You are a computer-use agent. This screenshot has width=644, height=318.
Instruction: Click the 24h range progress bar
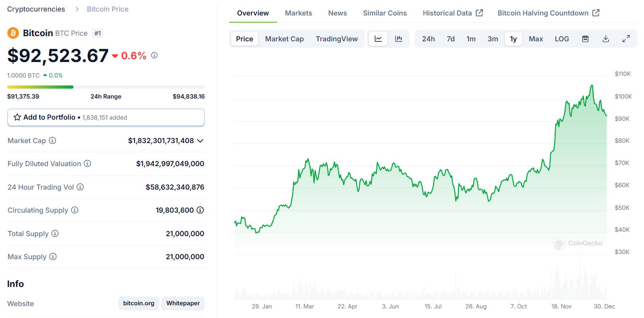tap(106, 87)
